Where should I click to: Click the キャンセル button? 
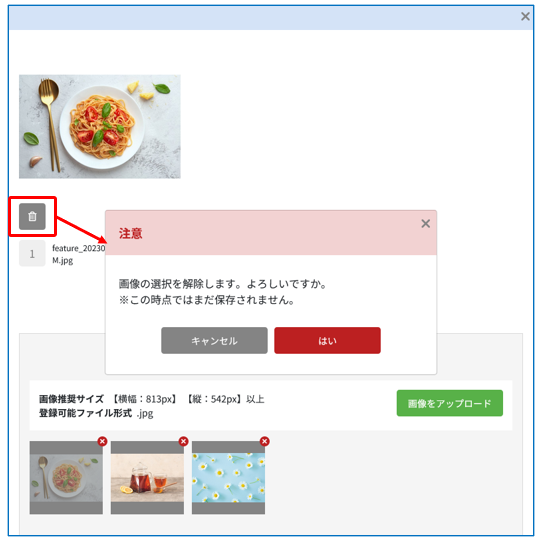(214, 341)
